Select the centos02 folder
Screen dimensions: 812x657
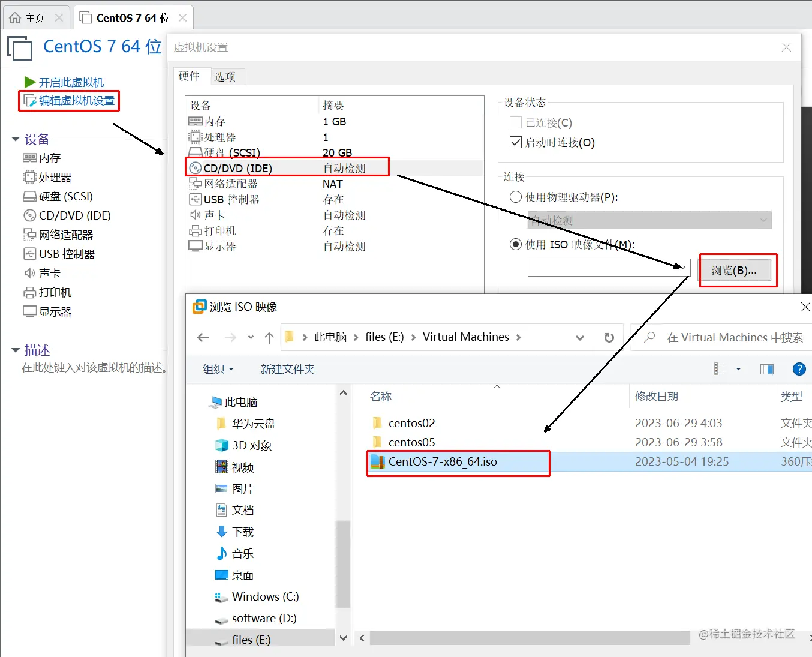pos(412,423)
